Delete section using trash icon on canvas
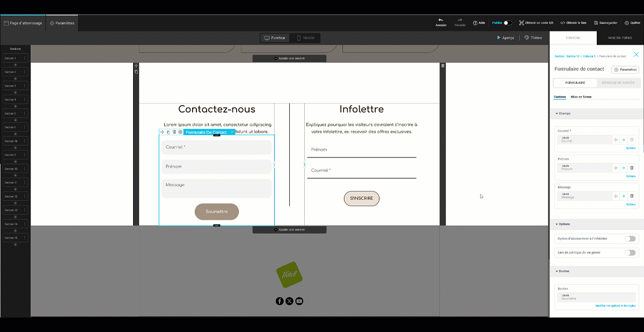The width and height of the screenshot is (644, 332). (443, 66)
